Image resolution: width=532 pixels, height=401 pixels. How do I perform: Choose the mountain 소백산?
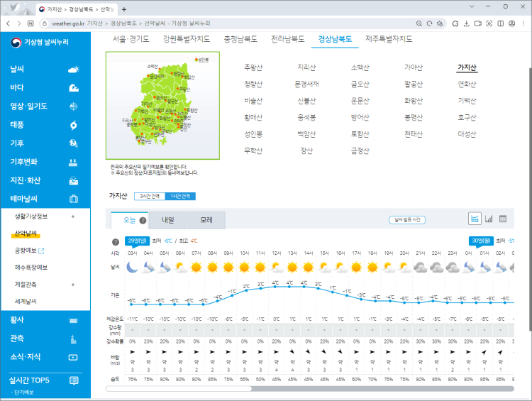point(360,67)
